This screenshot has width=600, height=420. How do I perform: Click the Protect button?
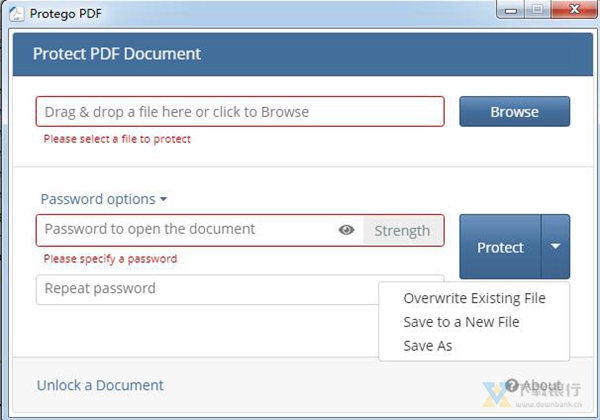click(x=500, y=247)
